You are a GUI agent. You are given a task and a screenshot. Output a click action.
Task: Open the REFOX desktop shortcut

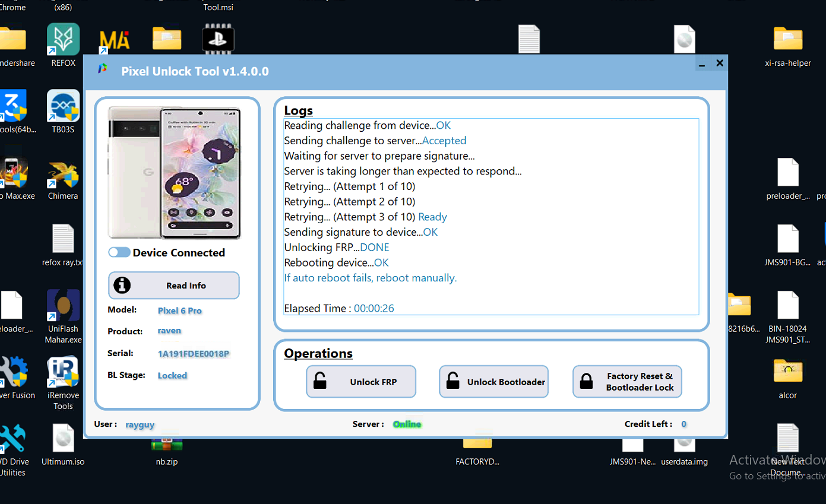pos(63,40)
